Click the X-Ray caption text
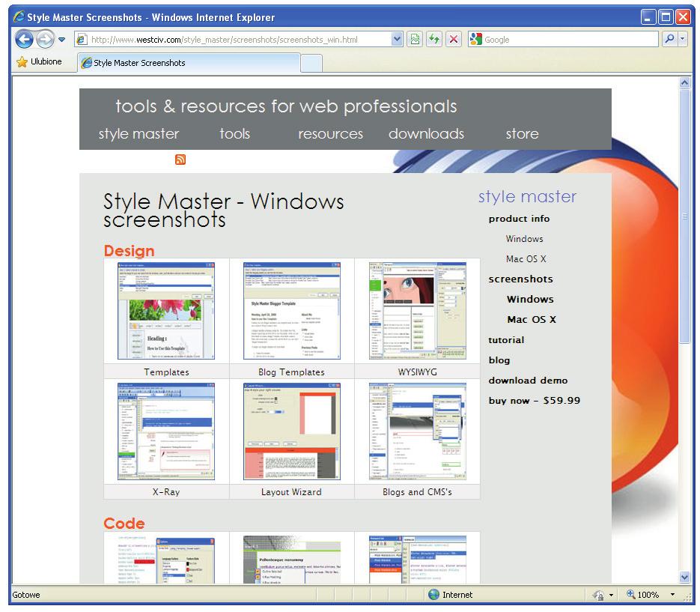The width and height of the screenshot is (700, 612). tap(166, 492)
